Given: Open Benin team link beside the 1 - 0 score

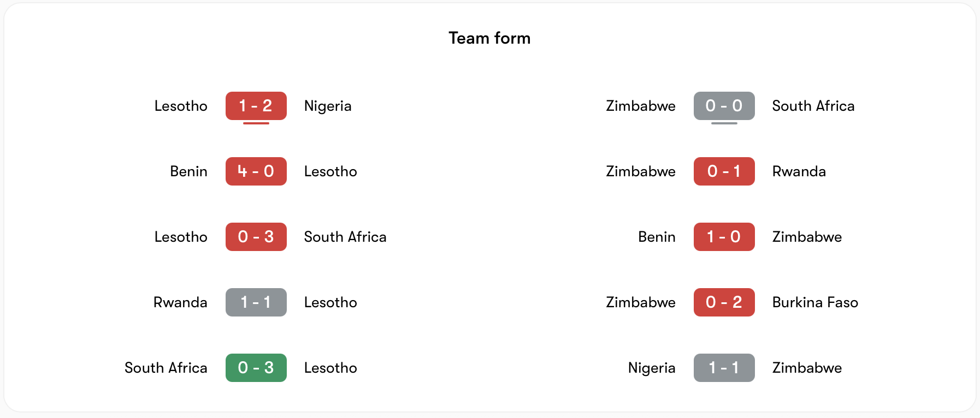Looking at the screenshot, I should tap(657, 237).
